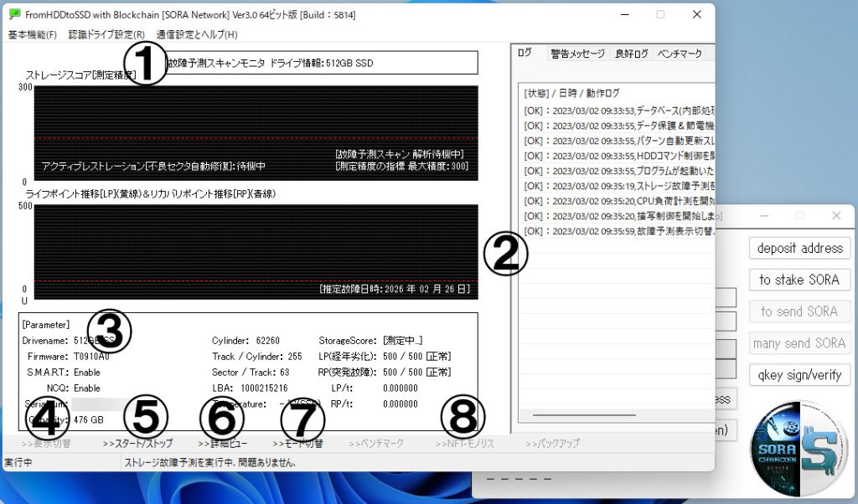Select the 09:35:59 故障予測表示切替 log entry
The image size is (858, 504).
click(618, 231)
